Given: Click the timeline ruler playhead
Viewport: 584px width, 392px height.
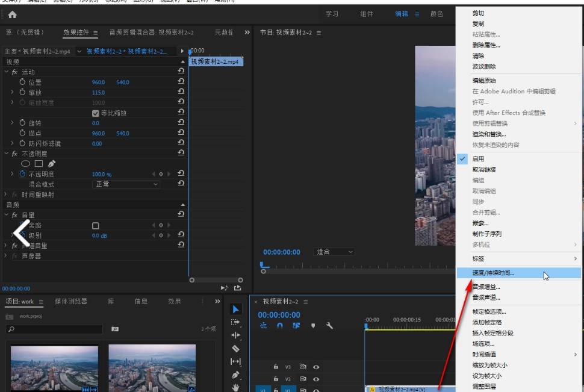Looking at the screenshot, I should tap(367, 326).
